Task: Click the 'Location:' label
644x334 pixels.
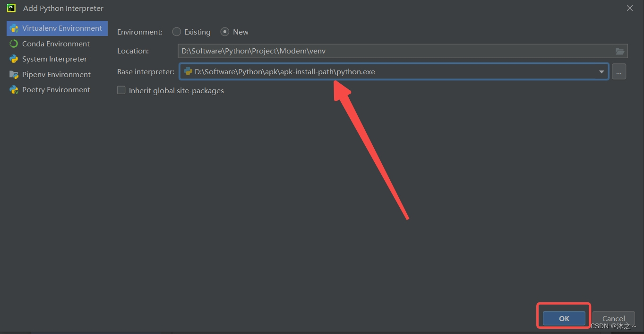Action: [x=133, y=51]
